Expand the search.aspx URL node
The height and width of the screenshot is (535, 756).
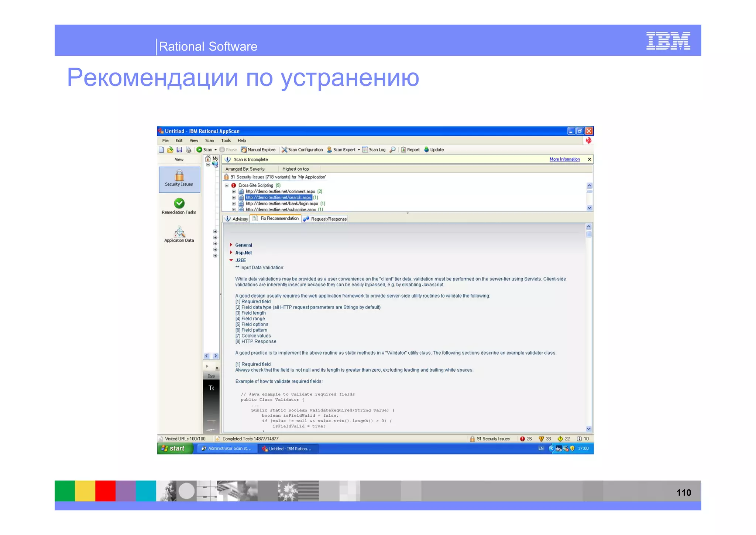(234, 198)
